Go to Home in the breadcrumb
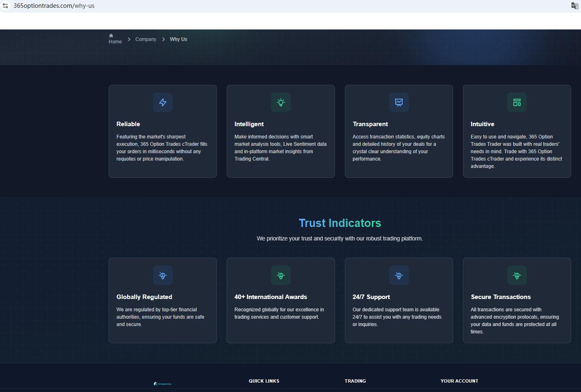Image resolution: width=581 pixels, height=392 pixels. pyautogui.click(x=115, y=39)
